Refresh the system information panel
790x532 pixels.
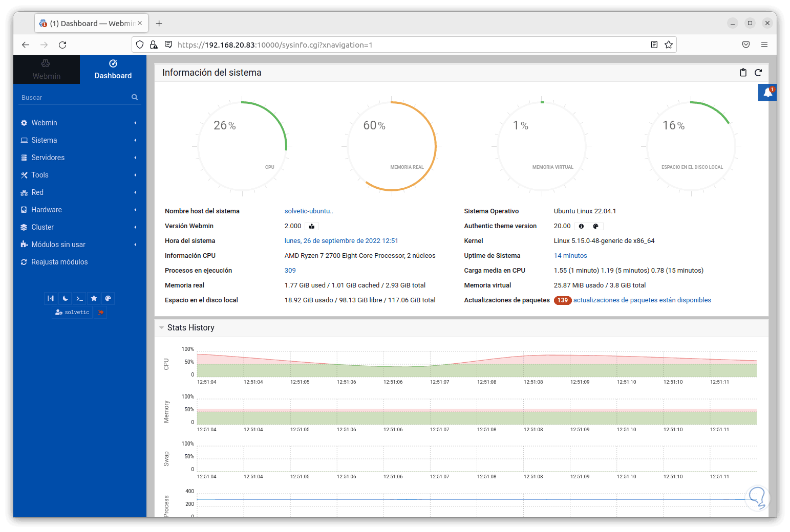pyautogui.click(x=758, y=73)
